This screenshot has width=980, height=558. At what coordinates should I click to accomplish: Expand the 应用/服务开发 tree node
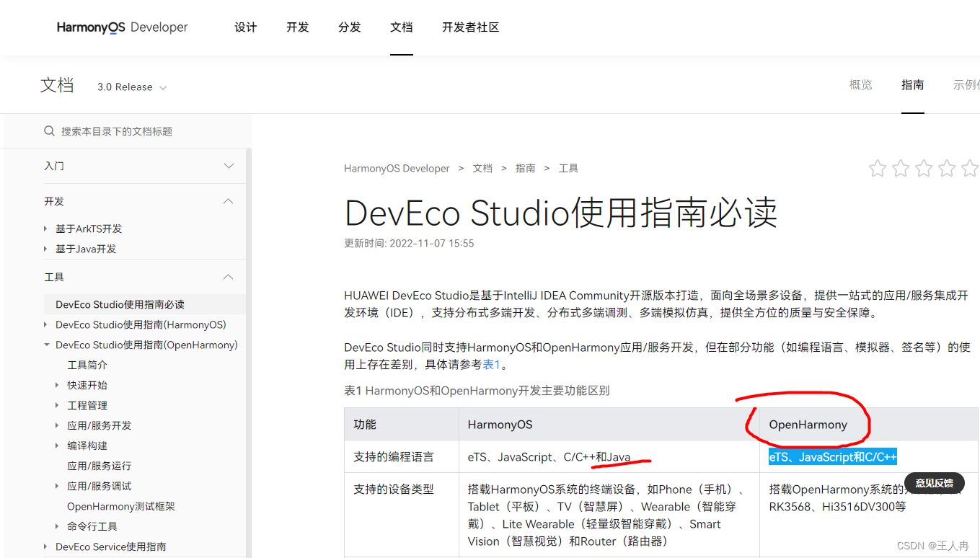(58, 425)
